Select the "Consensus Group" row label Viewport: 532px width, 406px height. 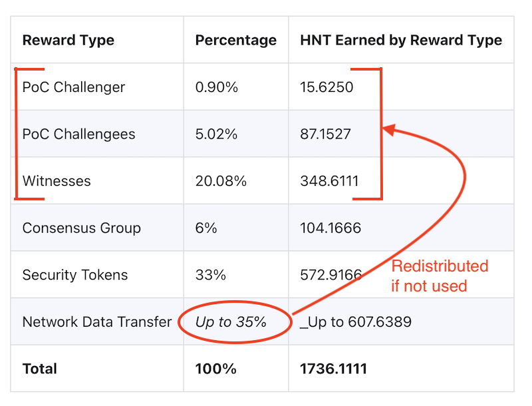click(82, 228)
